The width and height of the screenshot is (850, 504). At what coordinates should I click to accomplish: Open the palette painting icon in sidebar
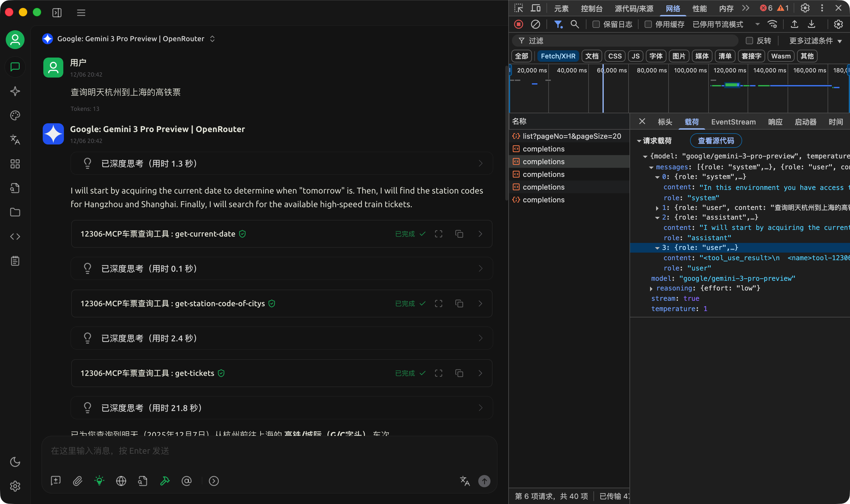click(x=15, y=115)
